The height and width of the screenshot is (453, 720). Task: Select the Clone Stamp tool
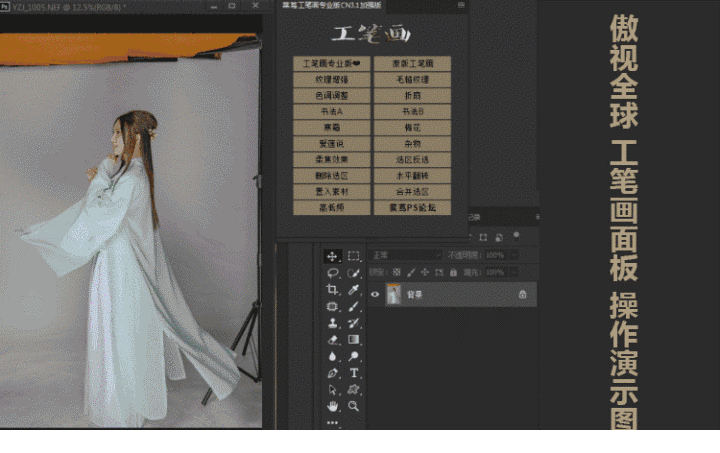coord(332,323)
